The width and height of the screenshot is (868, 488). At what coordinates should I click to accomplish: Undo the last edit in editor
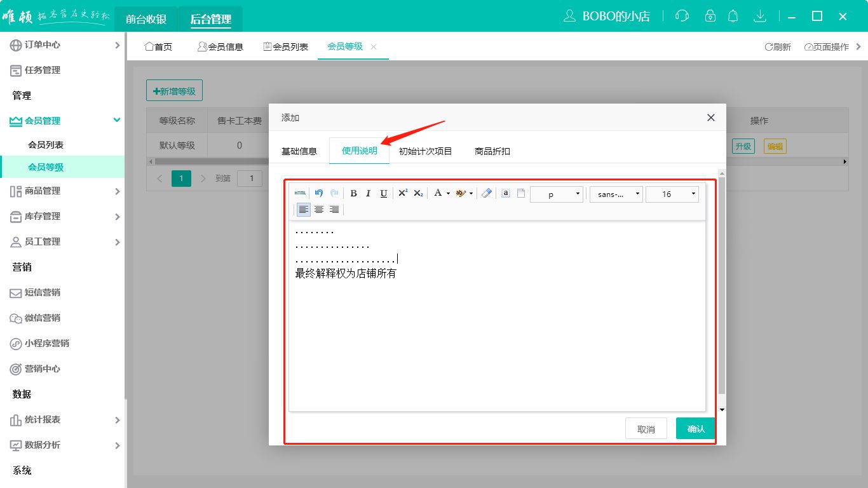pyautogui.click(x=319, y=193)
